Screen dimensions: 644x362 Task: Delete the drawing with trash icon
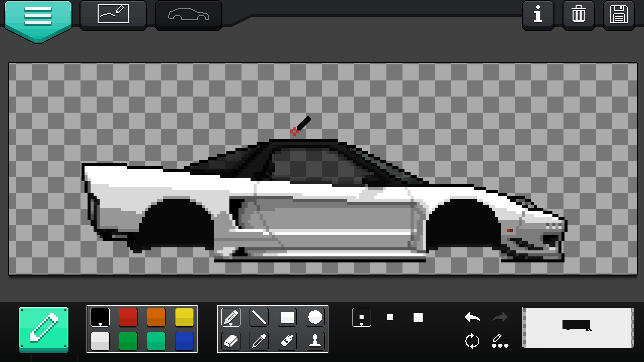[x=578, y=15]
